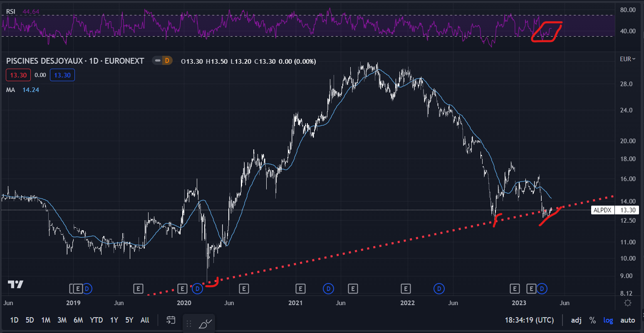644x333 pixels.
Task: Open the last dividend marker in 2023
Action: 542,288
